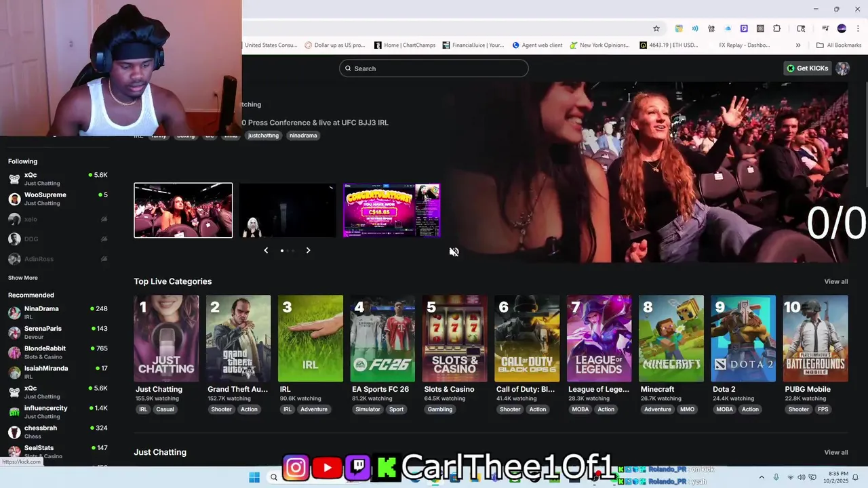Viewport: 868px width, 488px height.
Task: Open Windows Start button
Action: tap(254, 477)
